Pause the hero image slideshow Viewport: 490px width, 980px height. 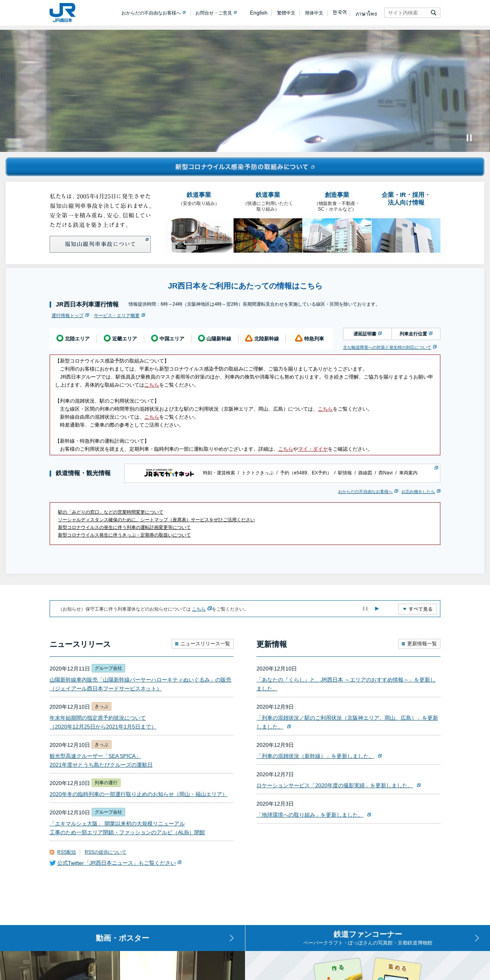click(x=469, y=138)
